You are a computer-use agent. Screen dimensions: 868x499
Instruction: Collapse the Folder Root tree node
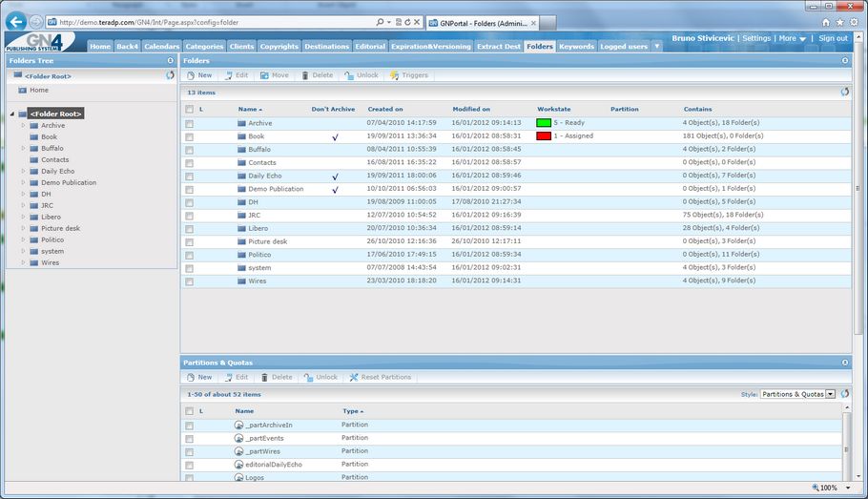pyautogui.click(x=12, y=114)
